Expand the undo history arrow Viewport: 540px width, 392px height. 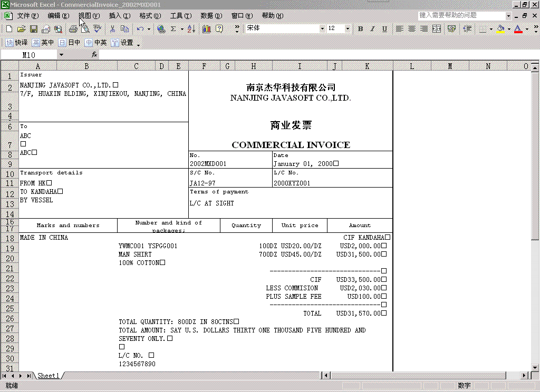[149, 29]
